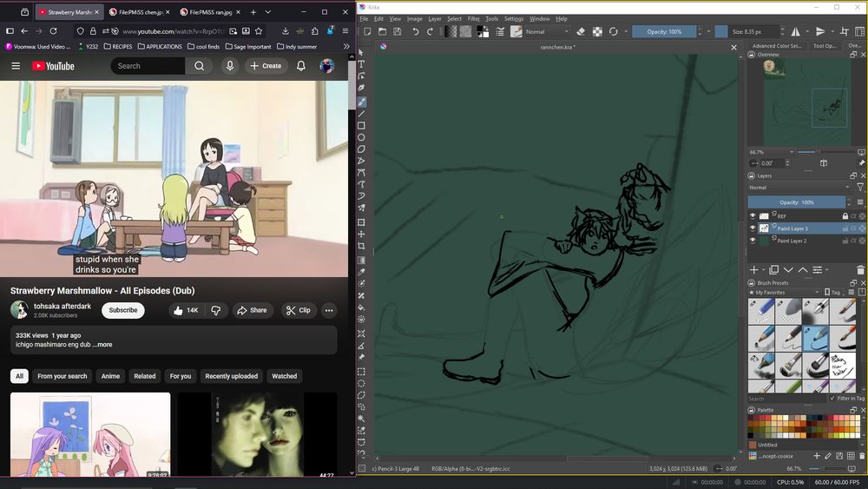Open the fill gradients picker in Krita toolbar
The image size is (868, 489).
coord(451,31)
